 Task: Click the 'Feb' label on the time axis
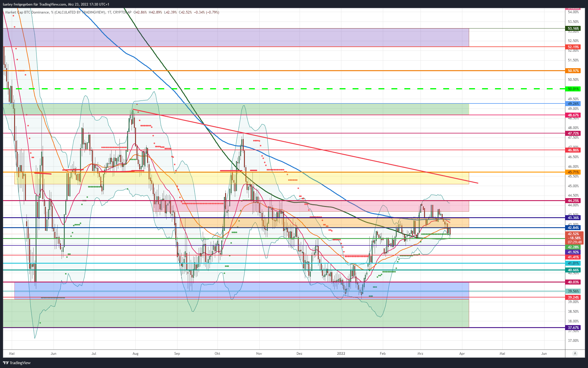tap(383, 354)
